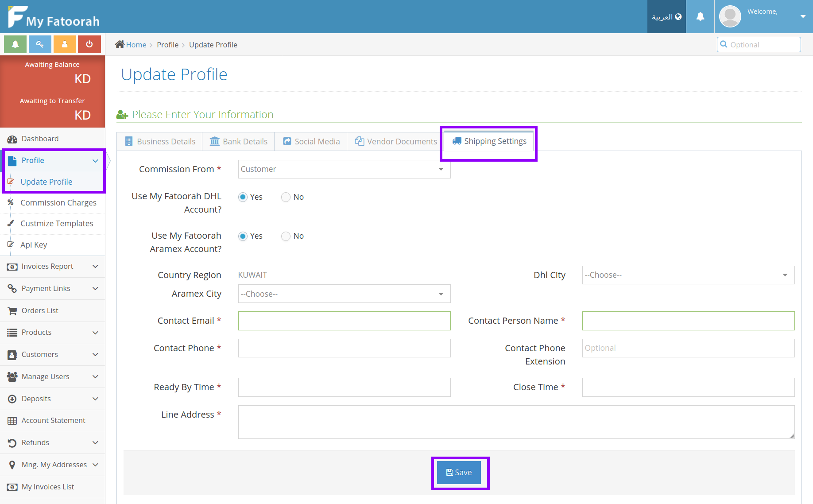Image resolution: width=813 pixels, height=504 pixels.
Task: Click the search magnifier icon
Action: click(724, 44)
